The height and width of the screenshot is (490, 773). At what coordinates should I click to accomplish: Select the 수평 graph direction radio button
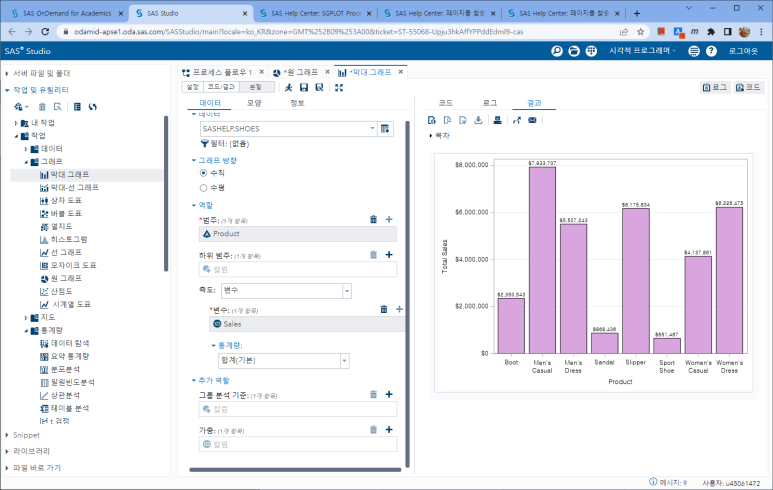pos(203,188)
